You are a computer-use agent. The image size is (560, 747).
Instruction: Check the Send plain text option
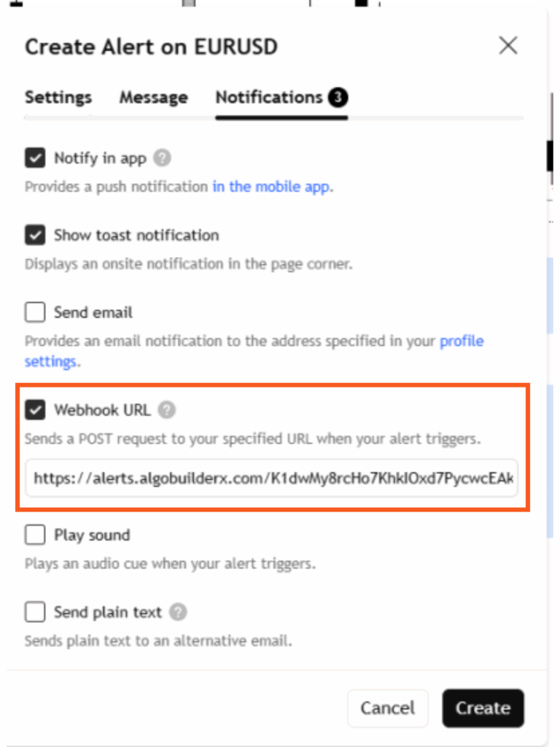coord(35,612)
